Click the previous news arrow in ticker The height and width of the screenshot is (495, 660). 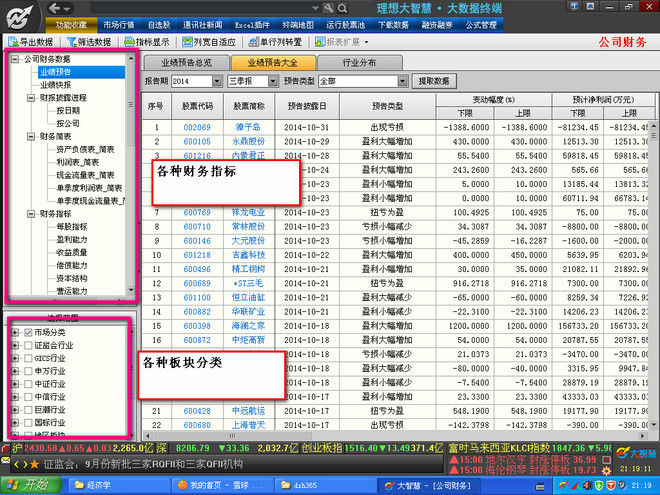(x=17, y=464)
